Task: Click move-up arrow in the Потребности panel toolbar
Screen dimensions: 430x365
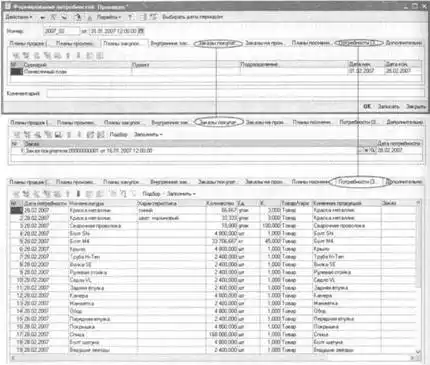Action: point(68,194)
